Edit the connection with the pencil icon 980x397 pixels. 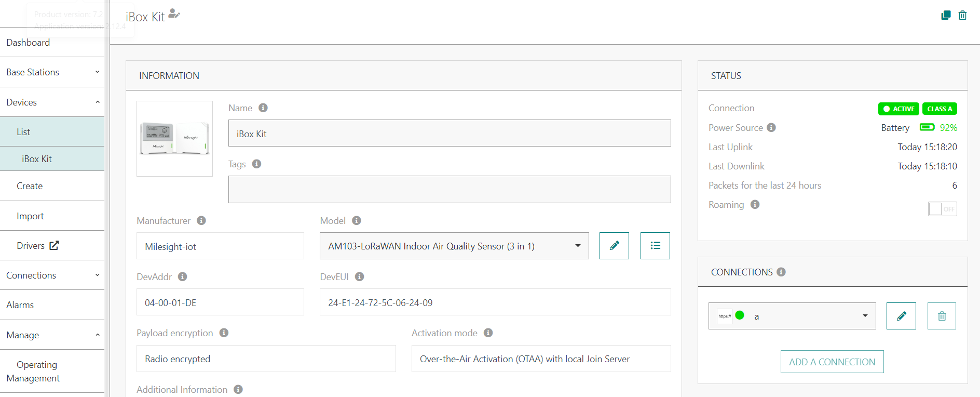(x=901, y=316)
